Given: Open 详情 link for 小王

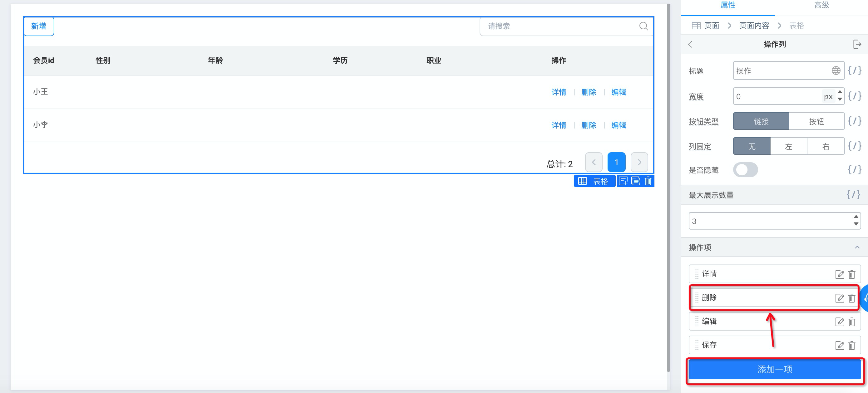Looking at the screenshot, I should coord(559,92).
